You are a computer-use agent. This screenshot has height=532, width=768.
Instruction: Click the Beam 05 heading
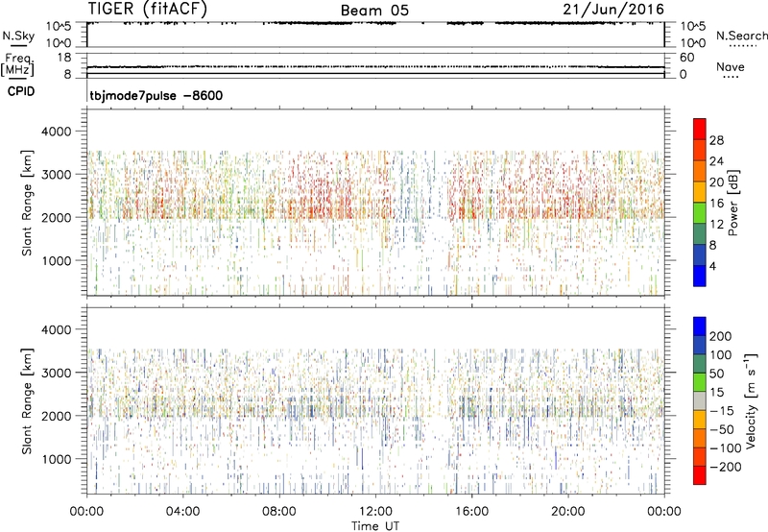pyautogui.click(x=374, y=11)
